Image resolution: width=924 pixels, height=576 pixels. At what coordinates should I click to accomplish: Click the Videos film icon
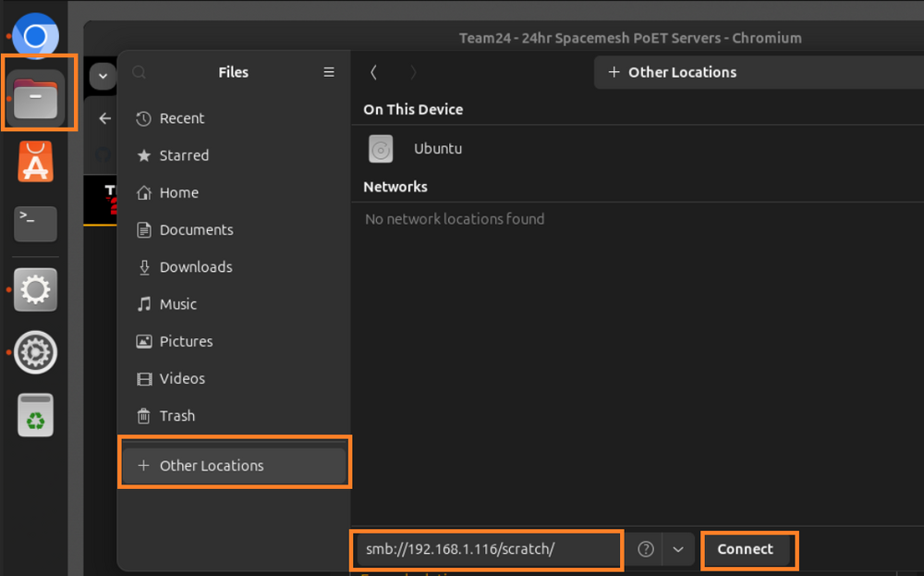pyautogui.click(x=144, y=378)
